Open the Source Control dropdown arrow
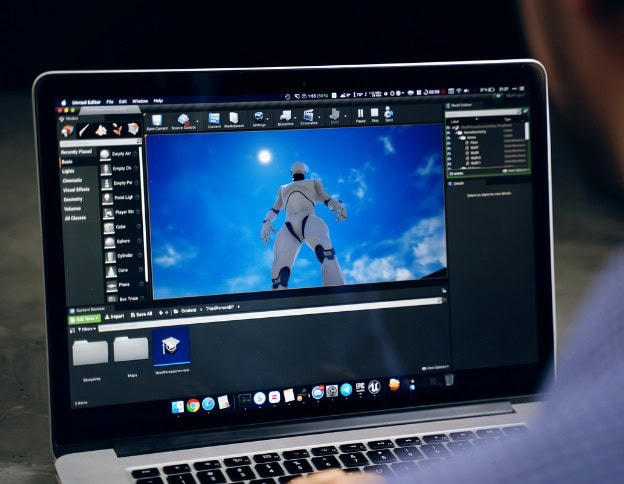 [x=197, y=121]
